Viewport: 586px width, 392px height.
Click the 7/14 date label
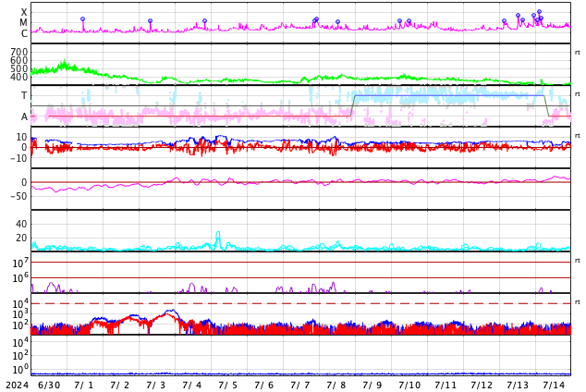(x=554, y=385)
